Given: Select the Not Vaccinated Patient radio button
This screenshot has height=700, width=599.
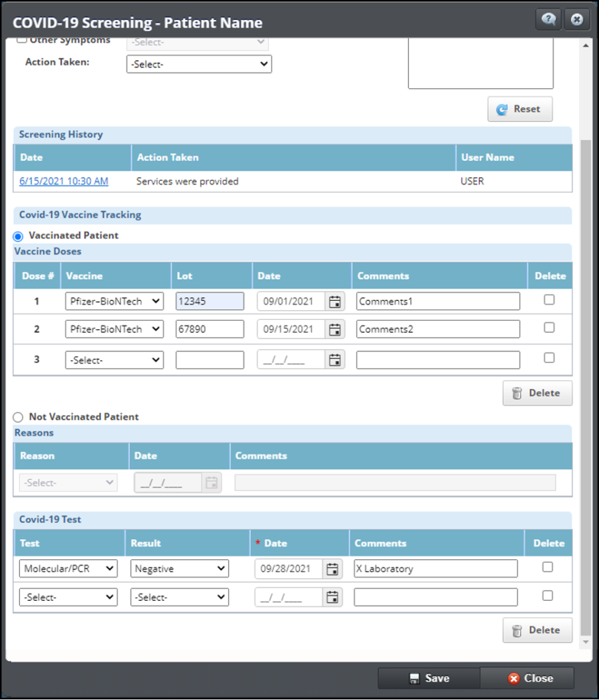Looking at the screenshot, I should 18,417.
